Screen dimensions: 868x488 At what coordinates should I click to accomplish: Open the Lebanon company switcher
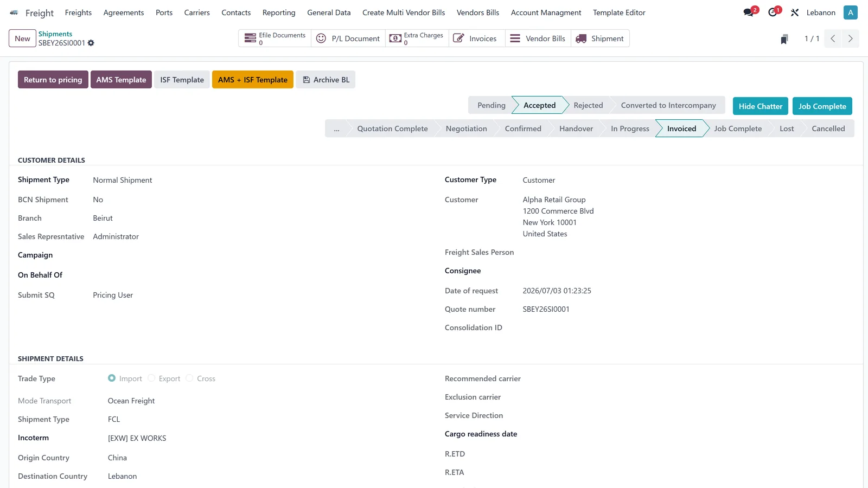[x=821, y=12]
